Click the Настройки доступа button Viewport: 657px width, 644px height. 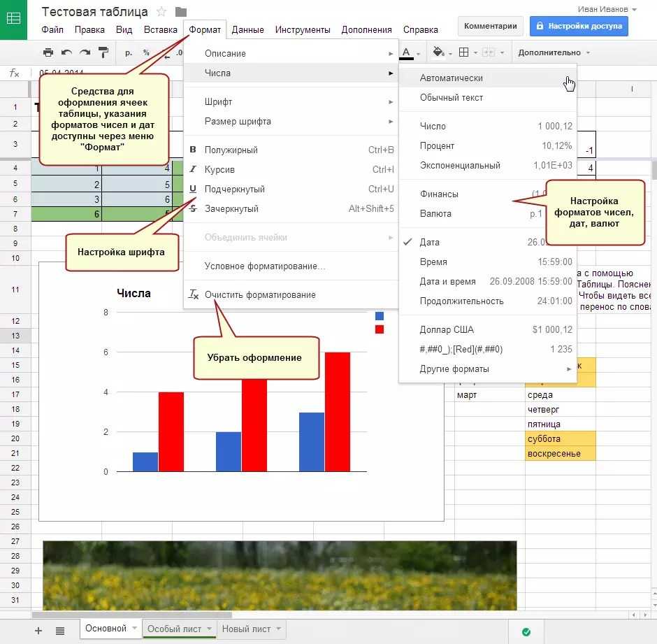tap(579, 26)
